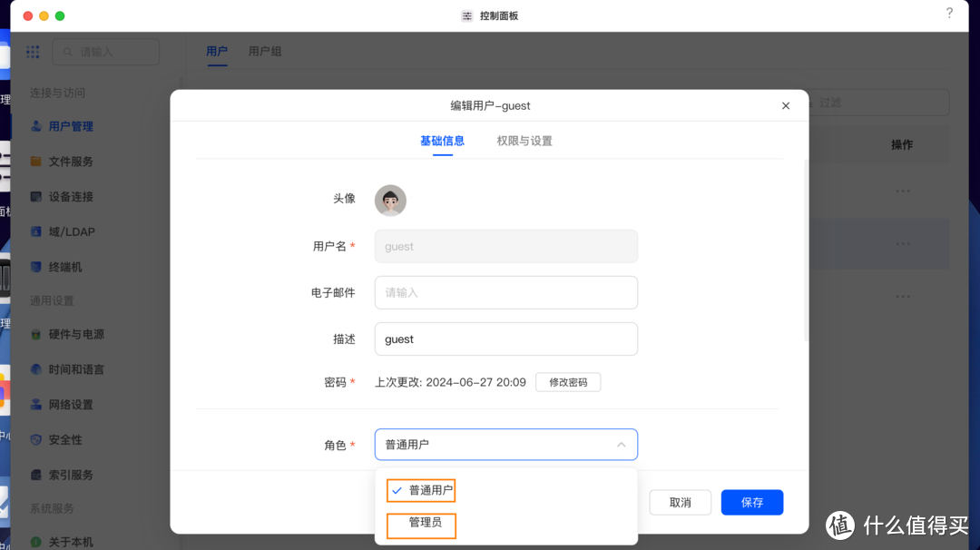The image size is (980, 550).
Task: Click the 电子邮件 input field
Action: coord(505,293)
